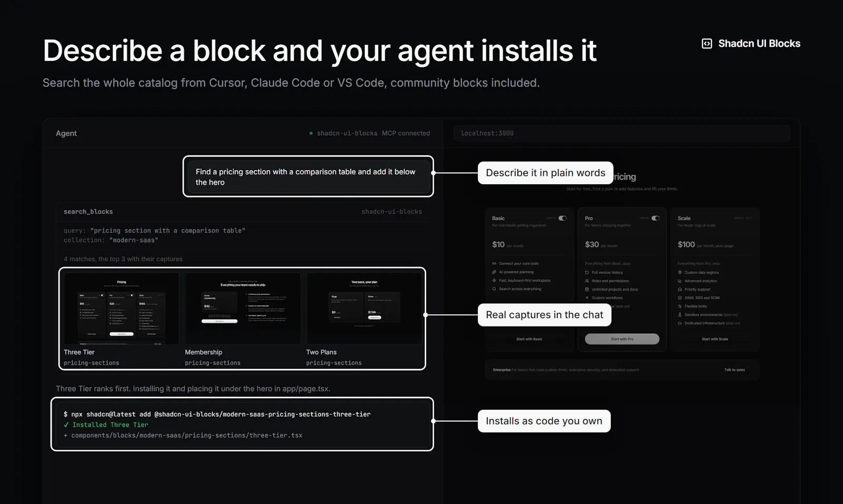This screenshot has height=504, width=843.
Task: Click the $30 per month price on Pro
Action: click(x=601, y=244)
